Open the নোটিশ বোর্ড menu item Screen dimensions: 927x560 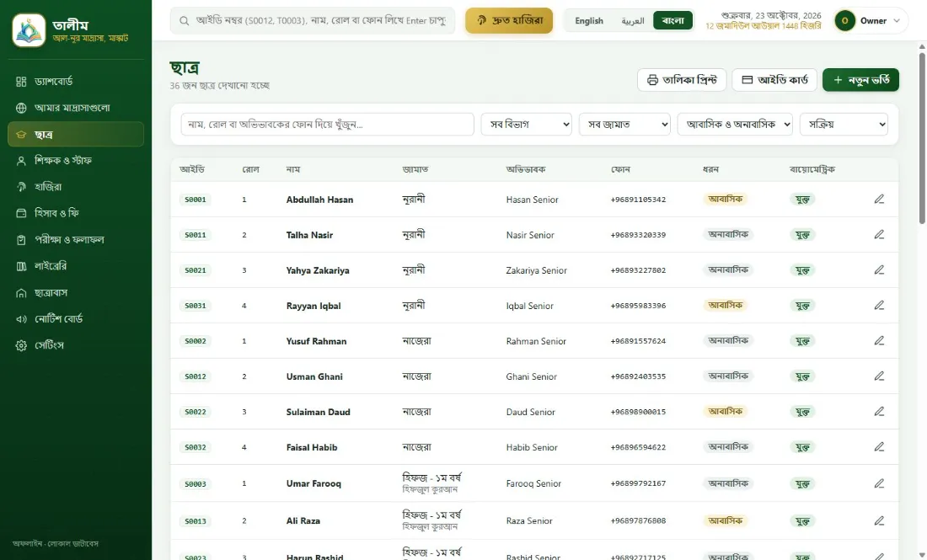tap(76, 319)
